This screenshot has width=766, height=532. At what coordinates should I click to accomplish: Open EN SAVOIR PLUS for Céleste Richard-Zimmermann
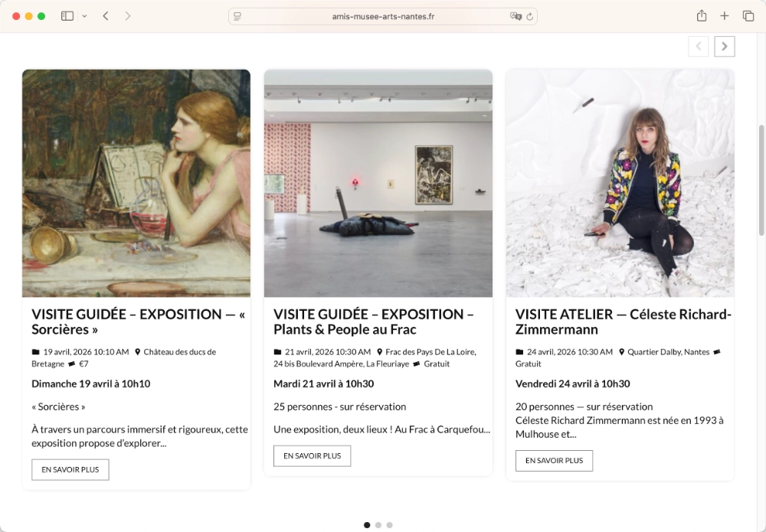554,460
